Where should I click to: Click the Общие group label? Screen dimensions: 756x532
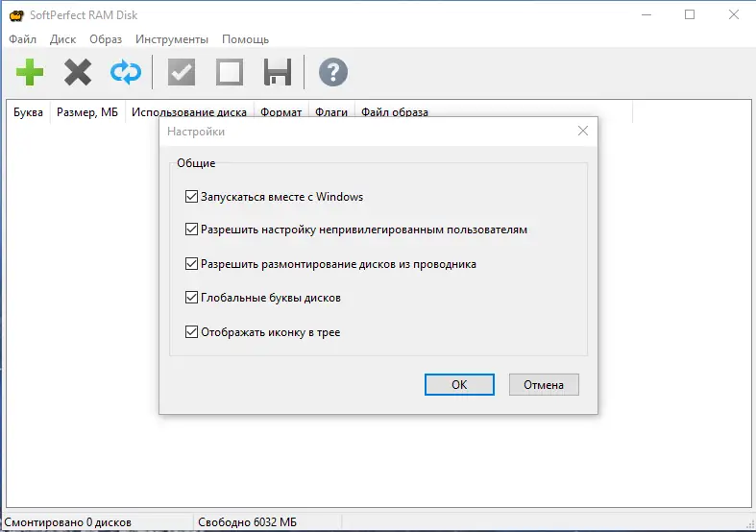coord(196,163)
